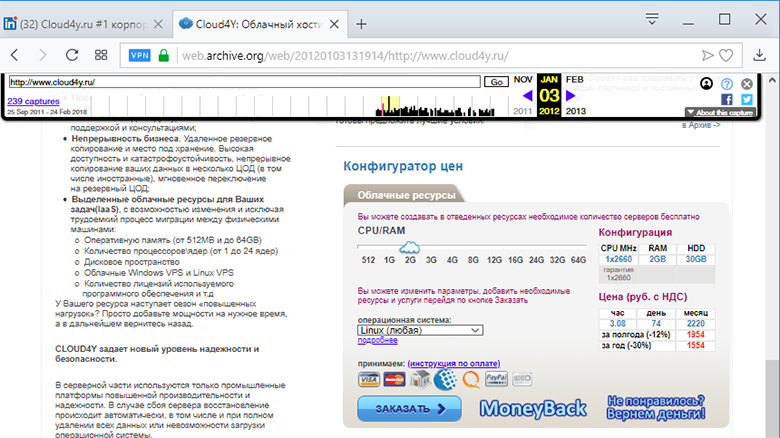The width and height of the screenshot is (780, 438).
Task: Select NOV in Wayback timeline
Action: [x=523, y=80]
